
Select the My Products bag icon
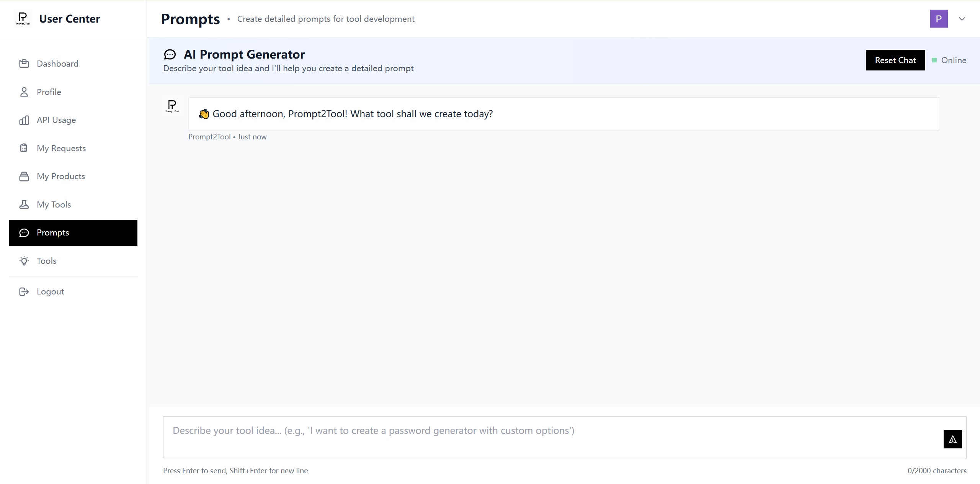point(24,176)
